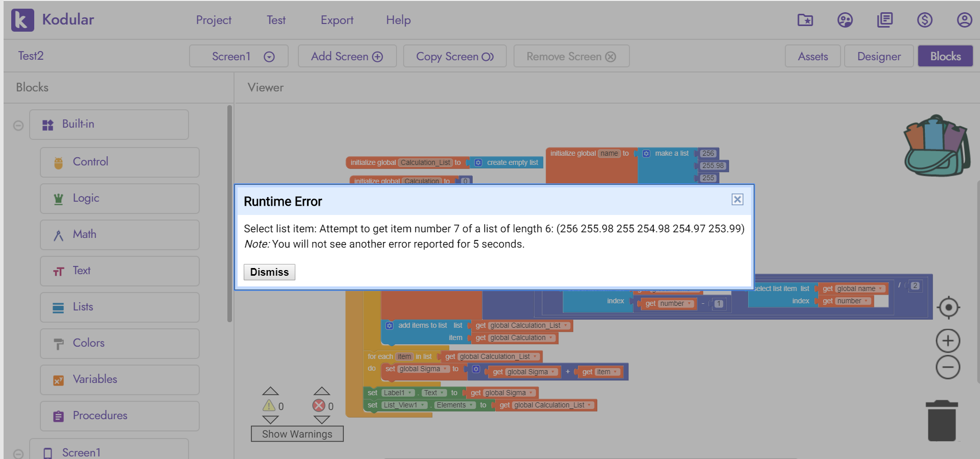Viewport: 980px width, 459px height.
Task: Zoom in with the plus icon
Action: [948, 341]
